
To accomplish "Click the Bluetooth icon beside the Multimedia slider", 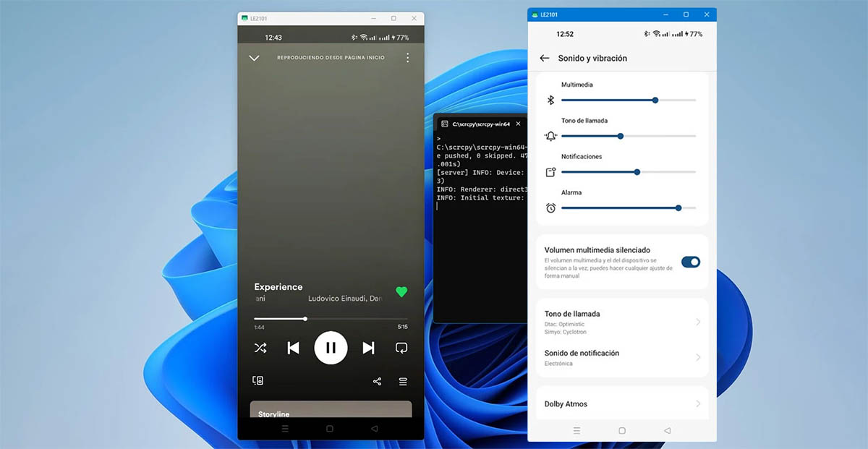I will 550,101.
